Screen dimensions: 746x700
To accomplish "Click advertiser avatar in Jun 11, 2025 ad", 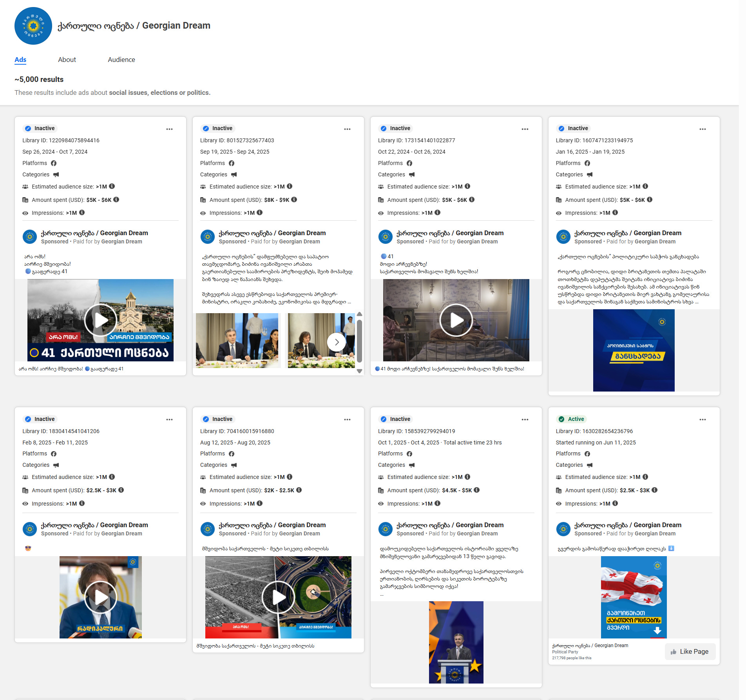I will pos(563,529).
